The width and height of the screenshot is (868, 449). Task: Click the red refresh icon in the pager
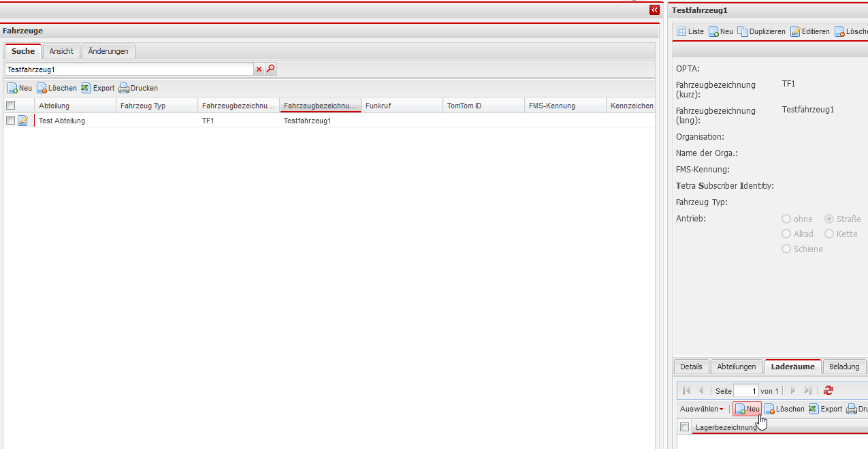point(828,391)
